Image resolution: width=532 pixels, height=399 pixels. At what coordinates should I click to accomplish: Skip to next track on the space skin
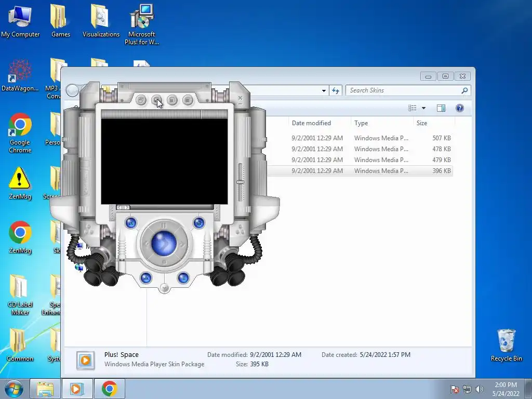click(x=182, y=244)
